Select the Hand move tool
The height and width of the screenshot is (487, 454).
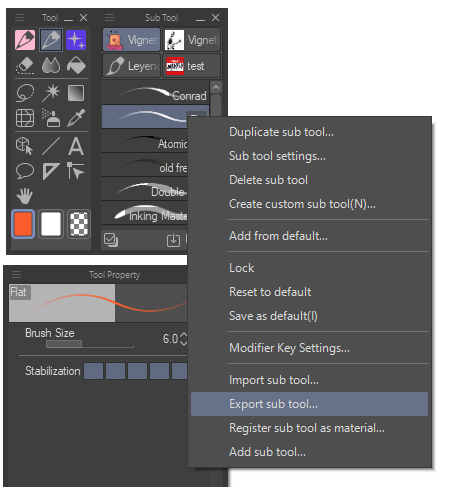coord(25,196)
